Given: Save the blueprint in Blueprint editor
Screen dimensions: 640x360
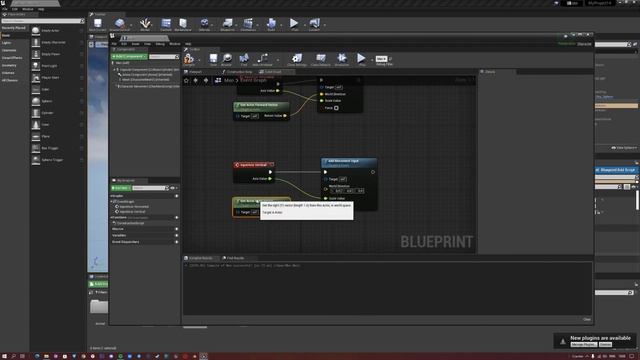Looking at the screenshot, I should click(213, 60).
